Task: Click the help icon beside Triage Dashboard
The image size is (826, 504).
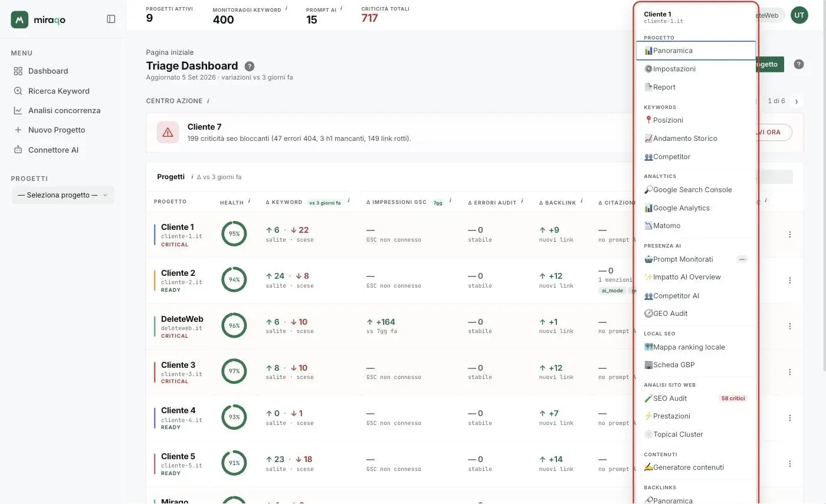Action: click(250, 66)
